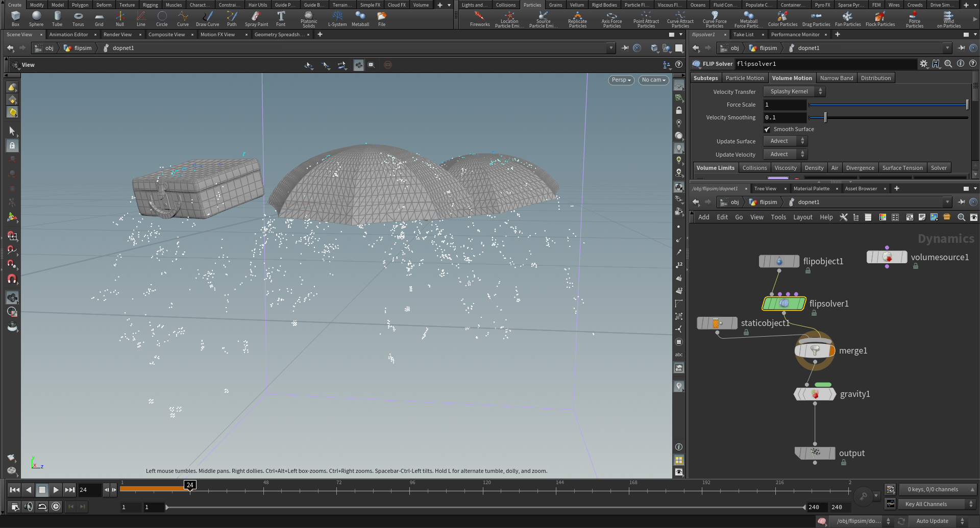
Task: Click the frame 24 timeline marker
Action: click(190, 485)
